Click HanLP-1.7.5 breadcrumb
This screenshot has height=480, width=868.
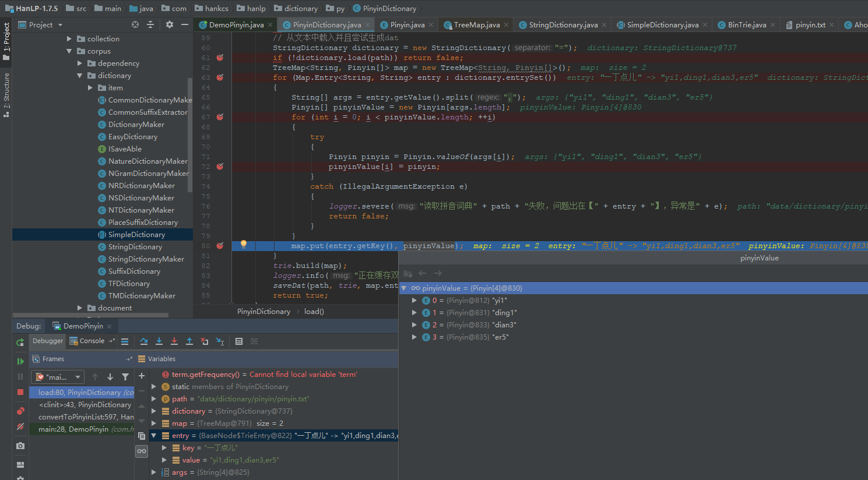pos(32,9)
